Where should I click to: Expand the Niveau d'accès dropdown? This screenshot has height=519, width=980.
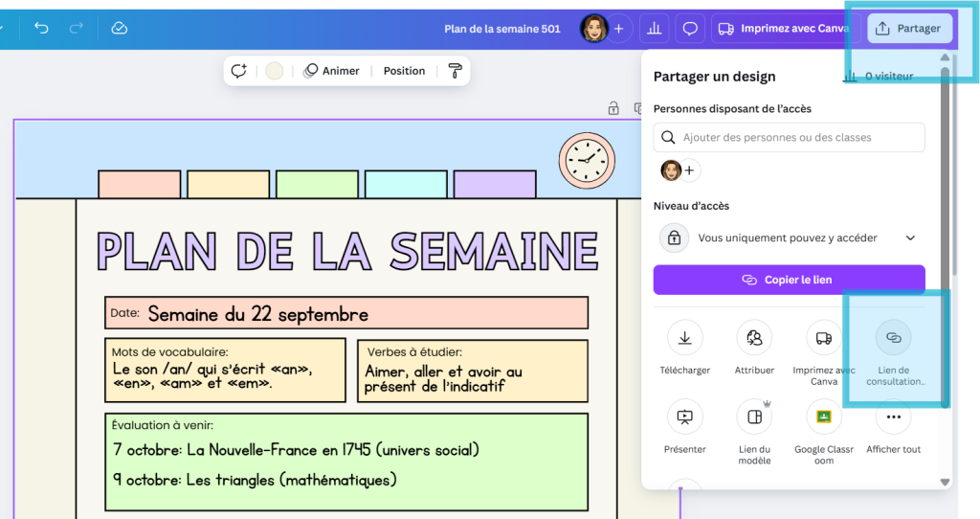790,237
